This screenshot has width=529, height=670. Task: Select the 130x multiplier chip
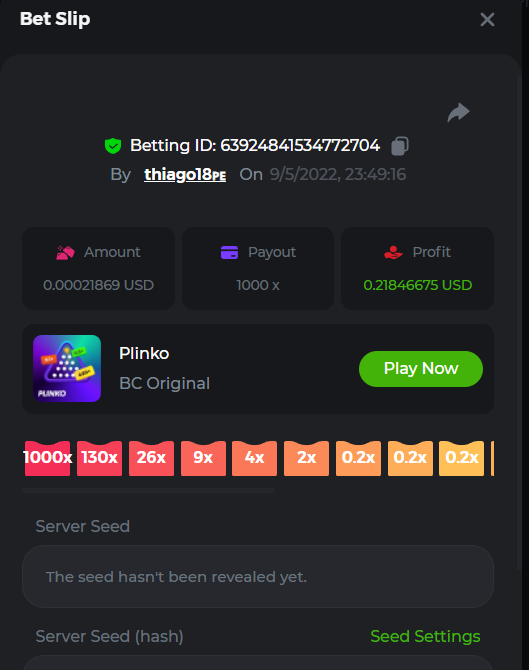100,458
